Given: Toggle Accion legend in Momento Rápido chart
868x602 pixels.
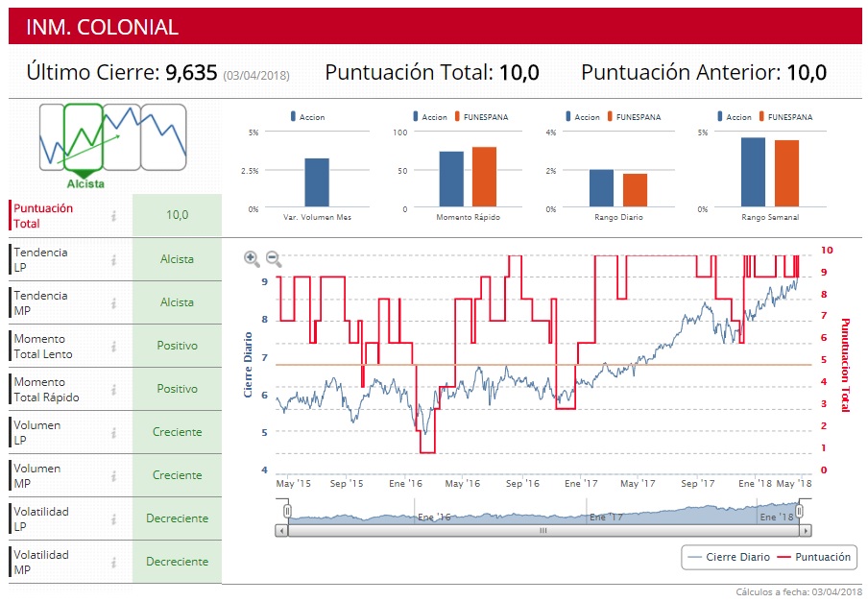Looking at the screenshot, I should click(x=429, y=117).
